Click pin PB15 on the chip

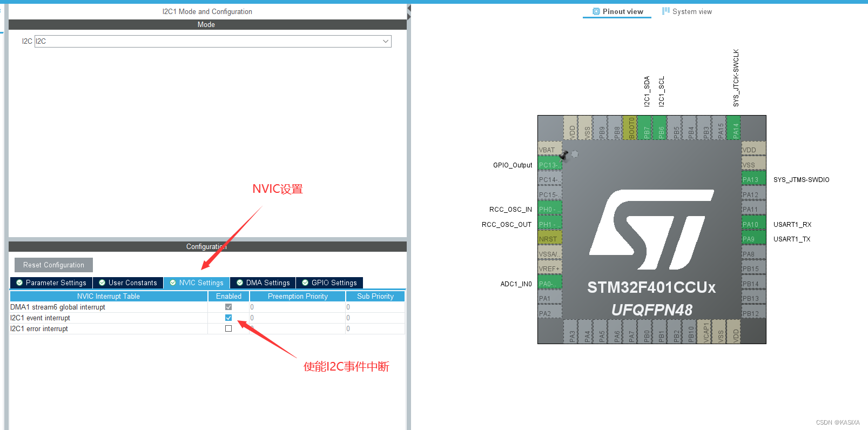click(753, 268)
